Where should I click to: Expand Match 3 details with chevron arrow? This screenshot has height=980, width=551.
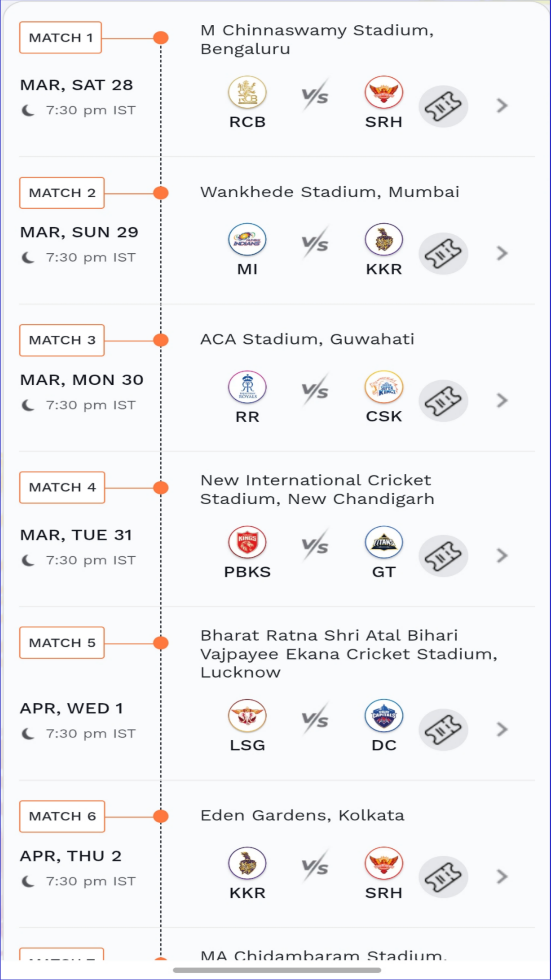click(502, 400)
